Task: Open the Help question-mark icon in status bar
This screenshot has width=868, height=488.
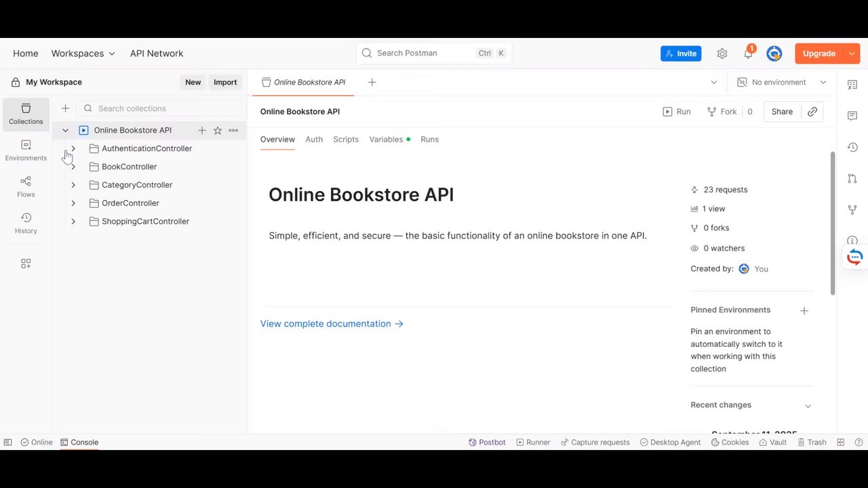Action: (858, 443)
